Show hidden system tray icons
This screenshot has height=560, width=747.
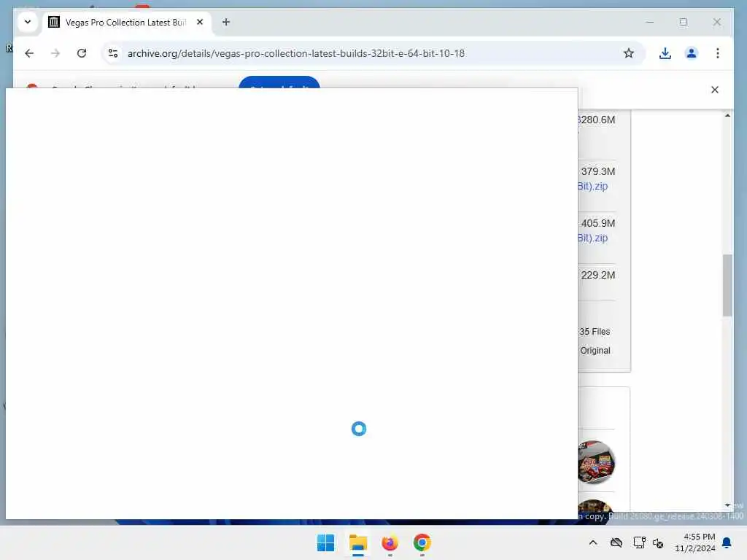point(592,542)
